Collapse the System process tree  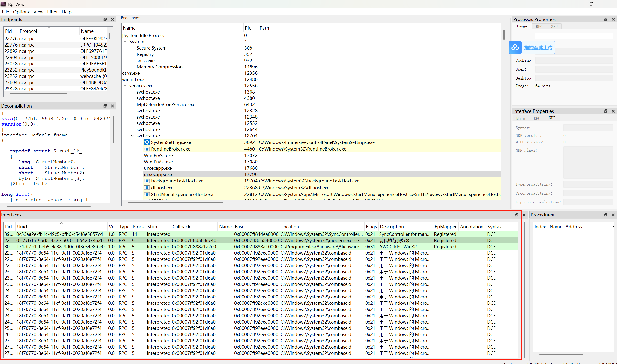[x=125, y=42]
